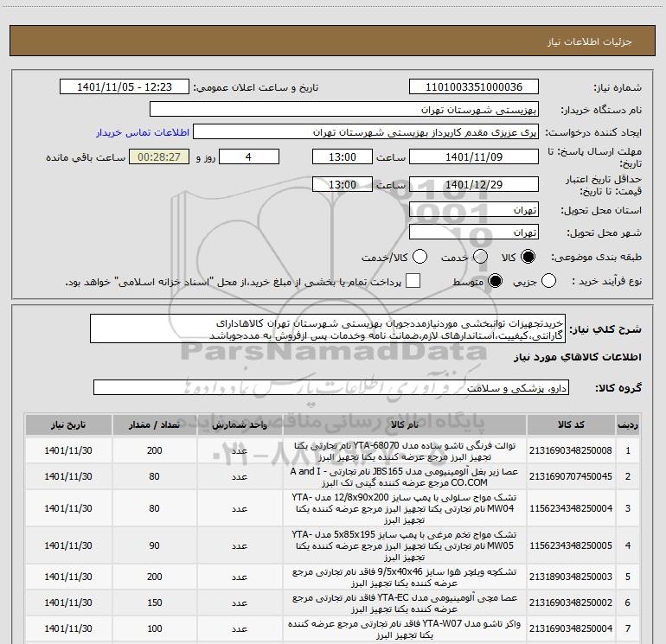Click the item name عصا مچی آلومینیومی YTA-EC
This screenshot has width=666, height=644.
(405, 603)
